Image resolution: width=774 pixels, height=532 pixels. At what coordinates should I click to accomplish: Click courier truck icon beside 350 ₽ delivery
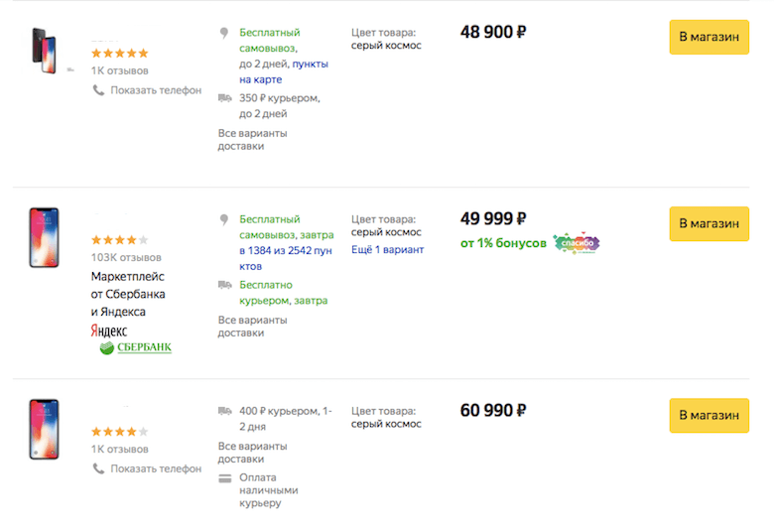225,98
